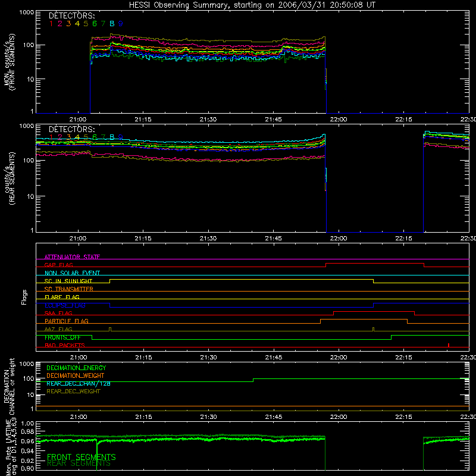Image resolution: width=476 pixels, height=476 pixels.
Task: Click 21:30 tick under rear segments plot
Action: pyautogui.click(x=208, y=239)
